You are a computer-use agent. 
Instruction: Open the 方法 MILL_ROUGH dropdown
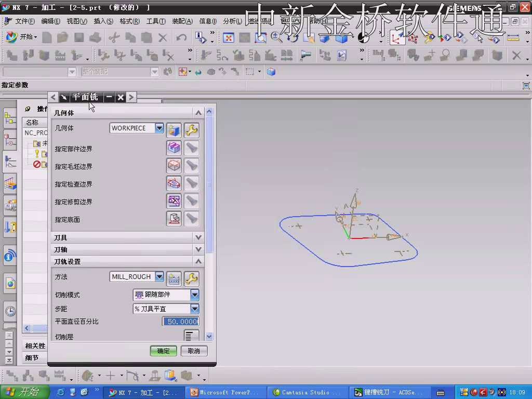pyautogui.click(x=159, y=276)
